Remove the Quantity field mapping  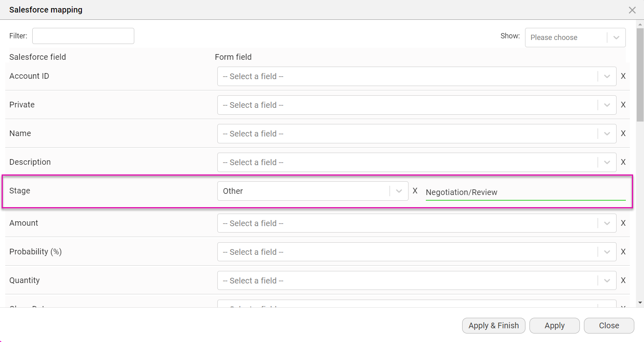coord(623,280)
